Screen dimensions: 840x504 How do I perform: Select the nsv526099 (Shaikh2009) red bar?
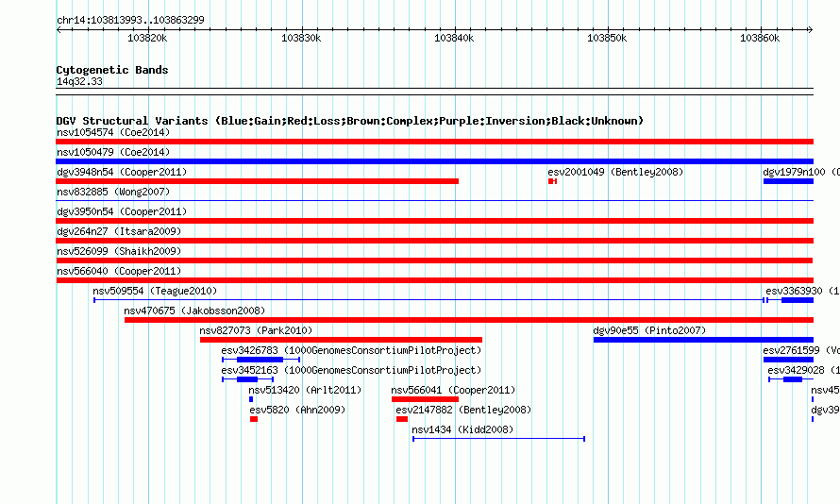tap(434, 260)
